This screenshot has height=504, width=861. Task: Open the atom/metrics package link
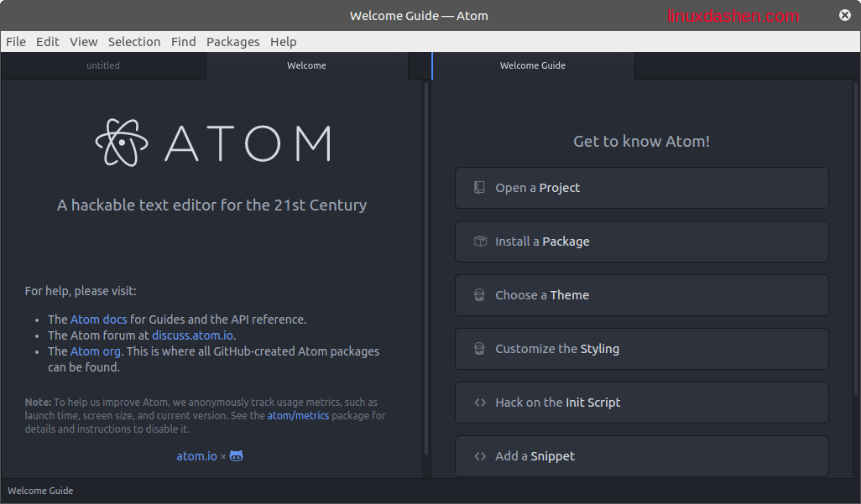(298, 416)
